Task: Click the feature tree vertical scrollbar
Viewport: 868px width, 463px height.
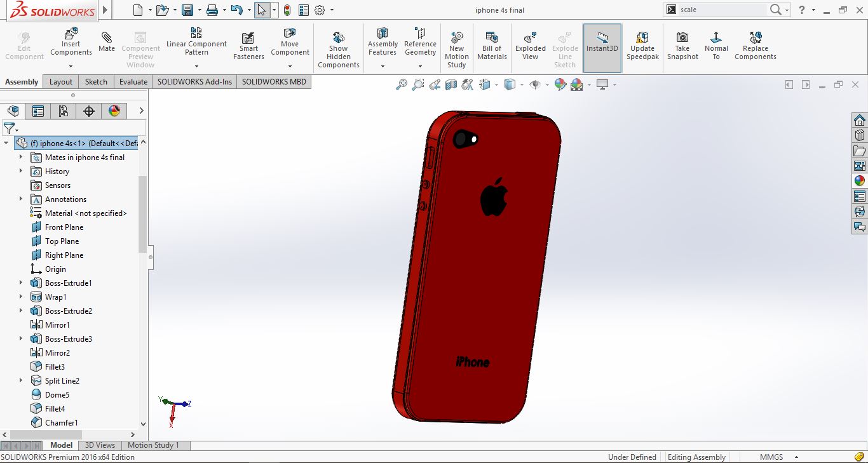Action: (x=142, y=213)
